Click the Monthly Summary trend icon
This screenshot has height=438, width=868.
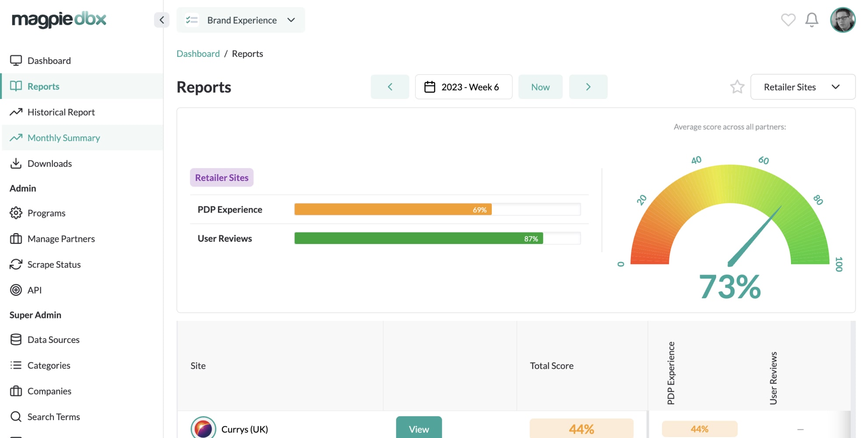[16, 138]
